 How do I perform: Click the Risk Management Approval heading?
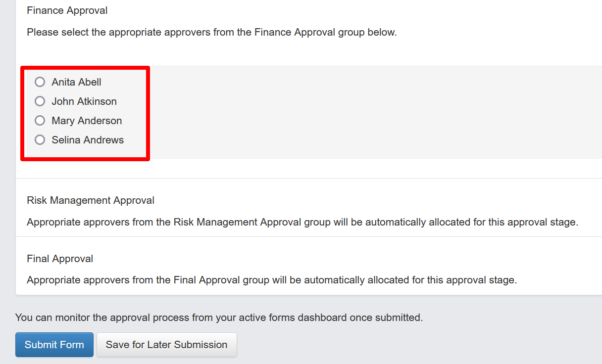coord(91,200)
